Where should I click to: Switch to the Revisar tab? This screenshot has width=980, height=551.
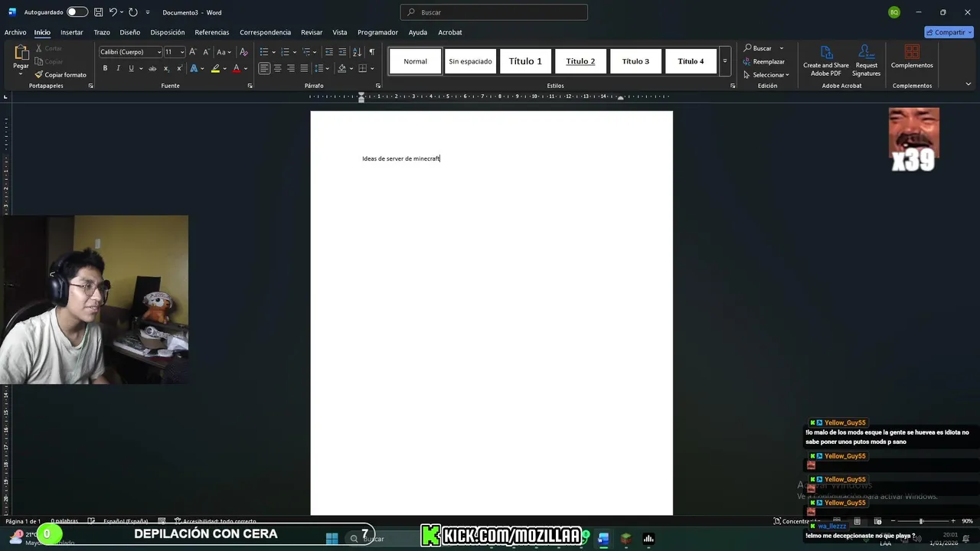[312, 32]
